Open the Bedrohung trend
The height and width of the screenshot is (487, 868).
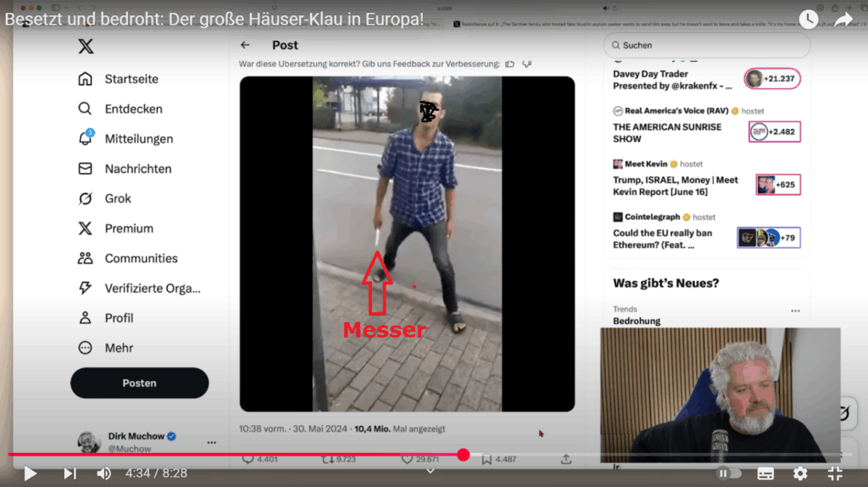[x=637, y=321]
